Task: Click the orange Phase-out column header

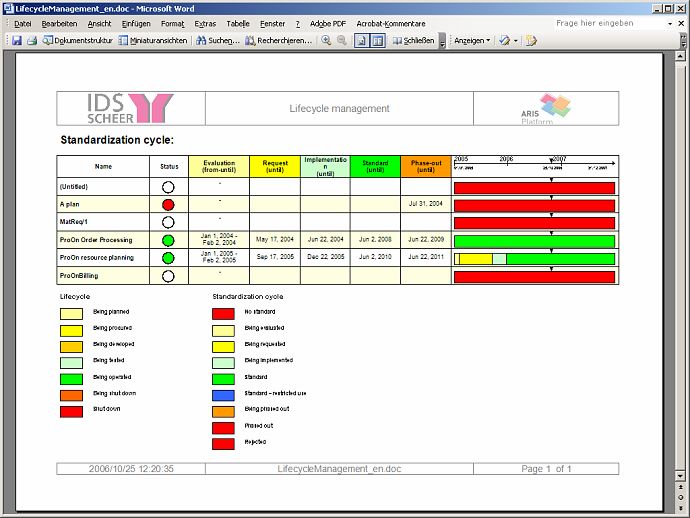Action: [x=426, y=166]
